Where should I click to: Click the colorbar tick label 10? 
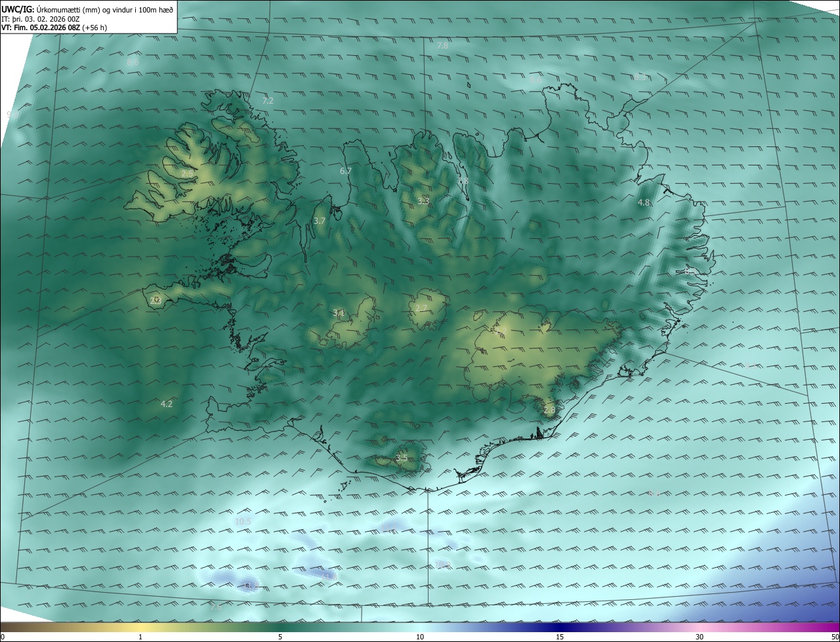[x=420, y=637]
